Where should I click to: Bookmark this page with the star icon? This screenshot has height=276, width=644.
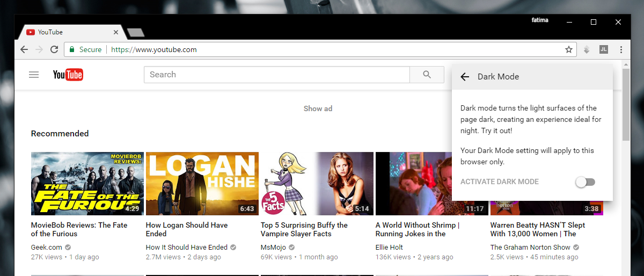tap(569, 49)
